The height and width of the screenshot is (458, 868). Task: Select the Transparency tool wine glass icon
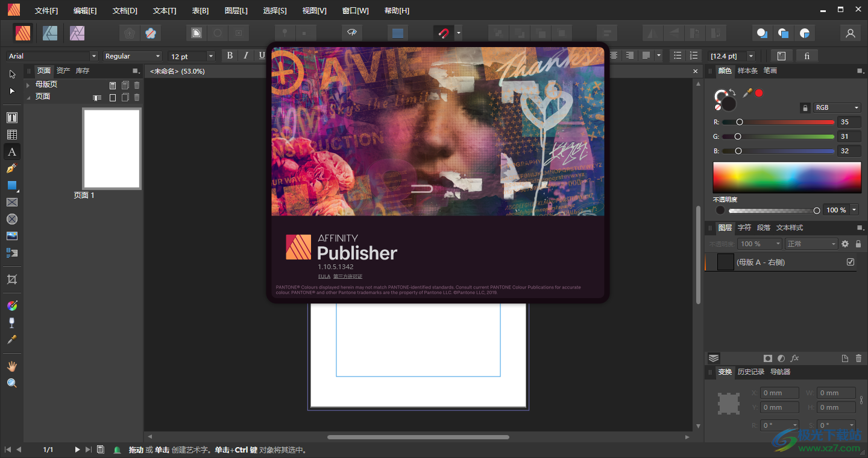click(12, 322)
